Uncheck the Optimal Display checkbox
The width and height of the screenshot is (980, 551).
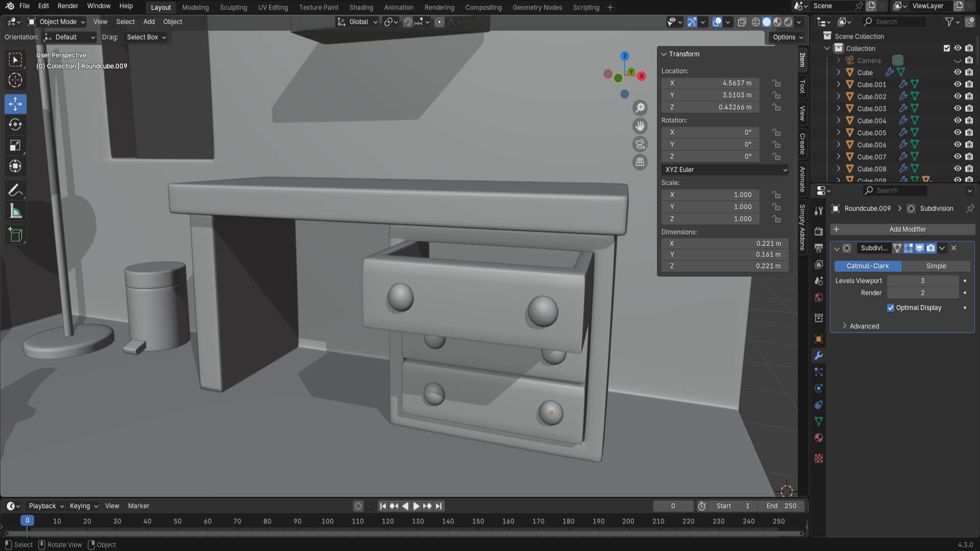(x=891, y=308)
